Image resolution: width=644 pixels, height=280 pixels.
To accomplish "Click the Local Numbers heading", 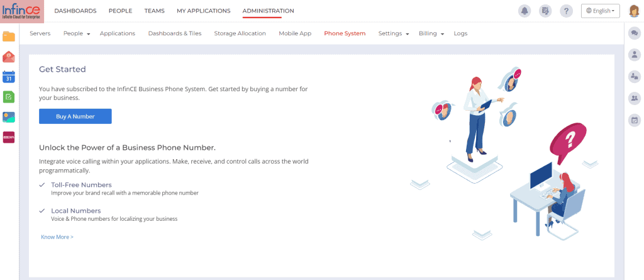I will coord(76,211).
